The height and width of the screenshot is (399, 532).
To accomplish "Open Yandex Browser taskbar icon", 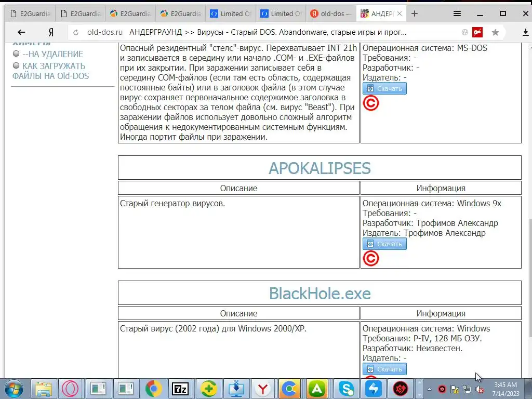I will [x=262, y=389].
